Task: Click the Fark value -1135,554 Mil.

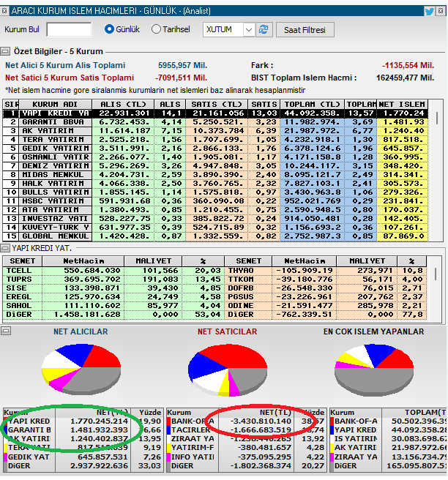Action: click(x=408, y=65)
